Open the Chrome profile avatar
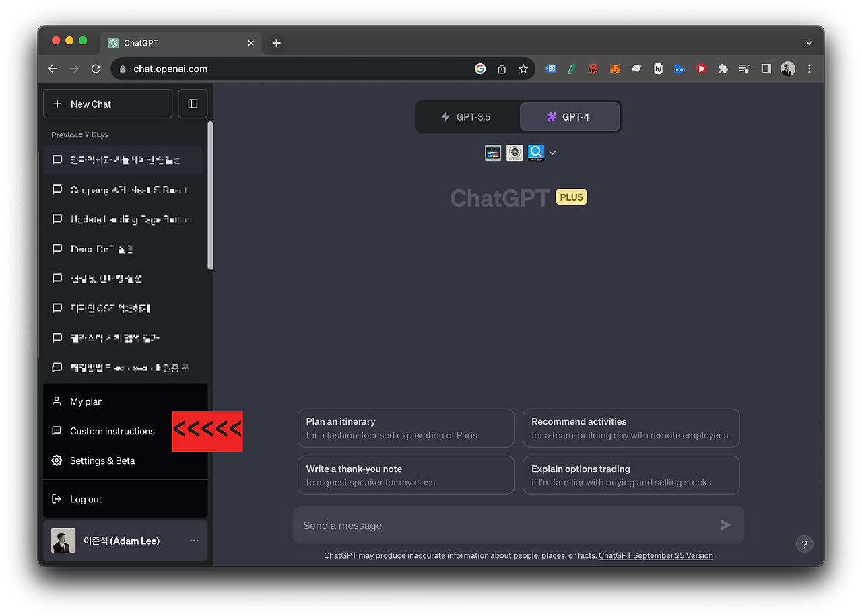 coord(787,69)
